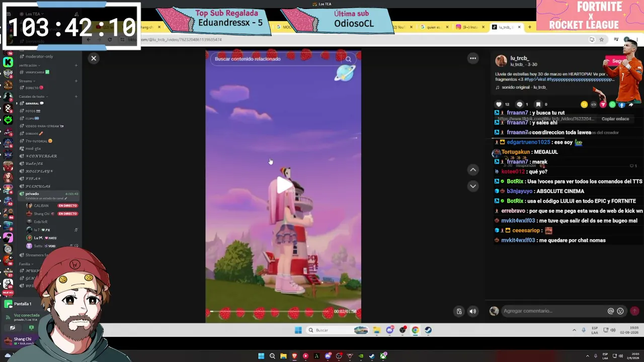Open the three-dots more options menu
The width and height of the screenshot is (644, 362).
click(x=473, y=58)
